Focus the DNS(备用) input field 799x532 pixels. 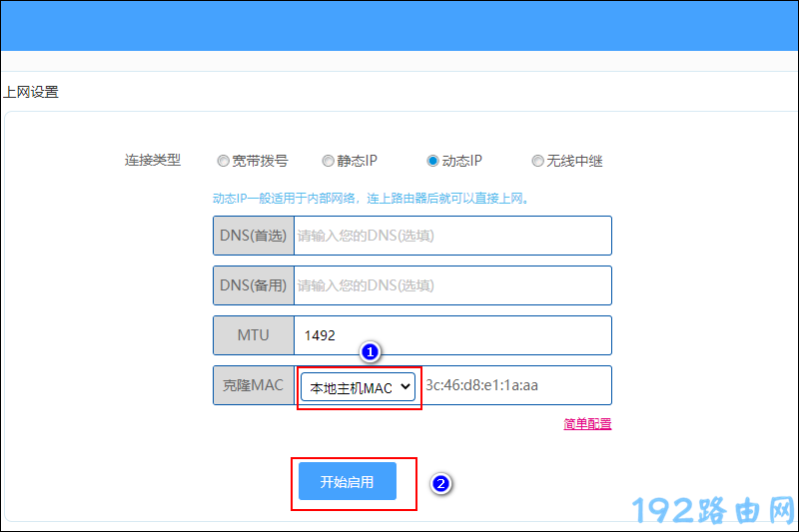pyautogui.click(x=451, y=285)
